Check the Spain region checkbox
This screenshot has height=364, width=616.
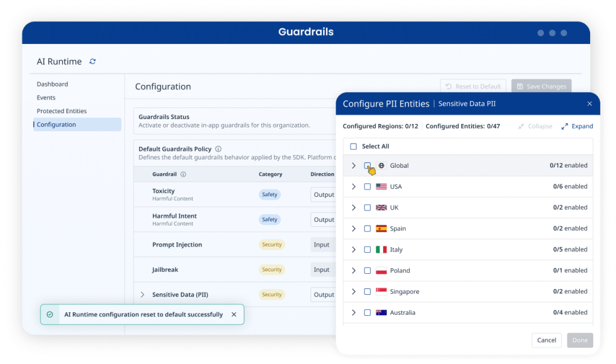[x=367, y=229]
